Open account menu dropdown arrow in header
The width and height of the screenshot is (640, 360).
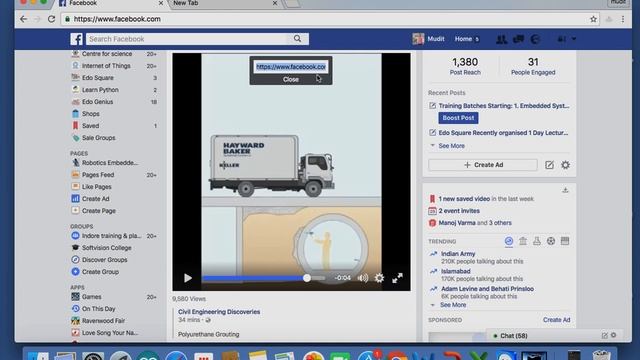click(x=574, y=39)
